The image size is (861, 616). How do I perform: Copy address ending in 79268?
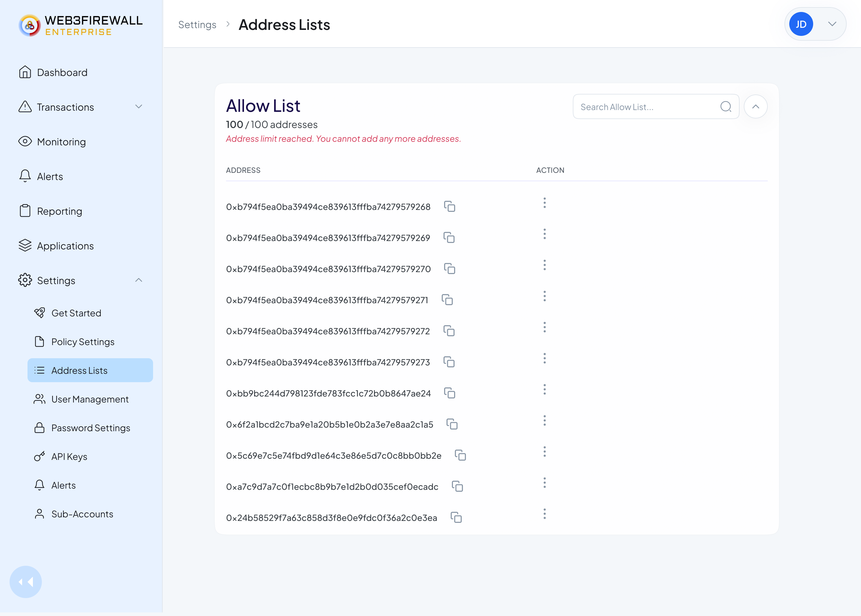click(x=449, y=206)
